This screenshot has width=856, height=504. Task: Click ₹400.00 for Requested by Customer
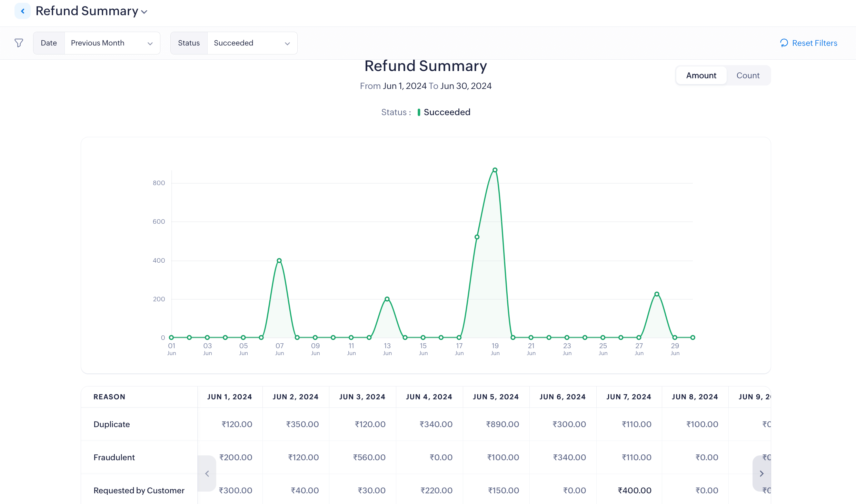(634, 491)
